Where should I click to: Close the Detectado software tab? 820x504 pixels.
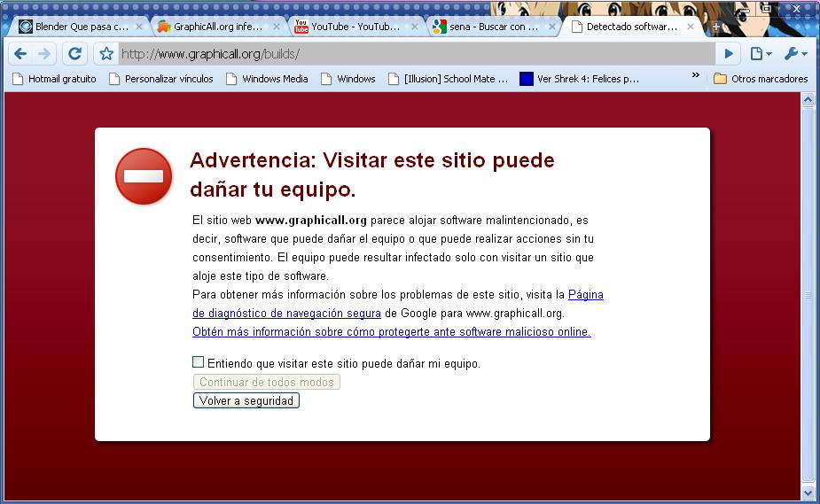[691, 27]
